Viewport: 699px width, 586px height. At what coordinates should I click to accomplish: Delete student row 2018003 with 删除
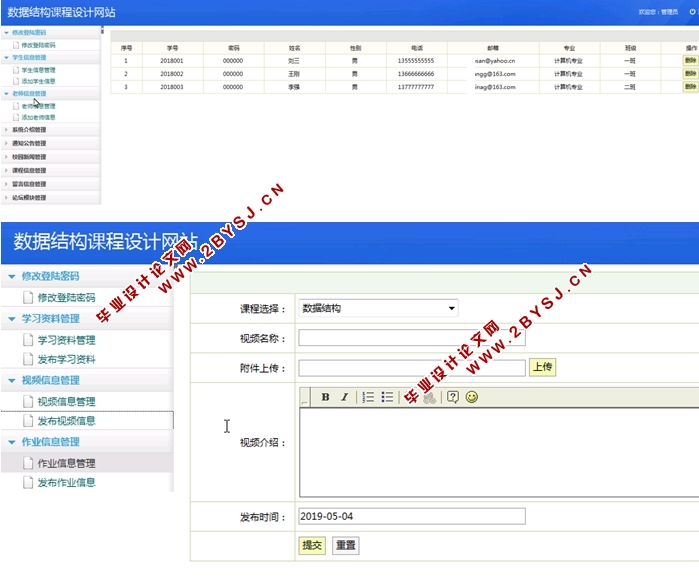(691, 86)
